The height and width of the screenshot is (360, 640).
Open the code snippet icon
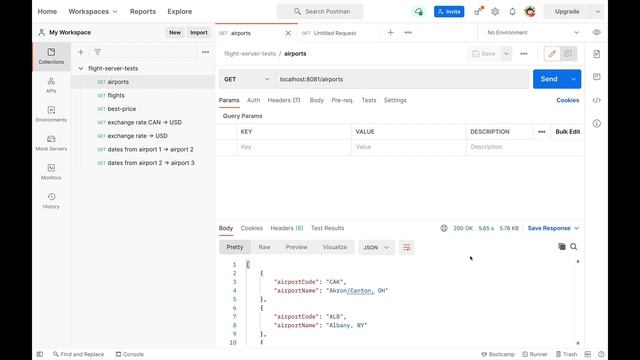point(596,100)
